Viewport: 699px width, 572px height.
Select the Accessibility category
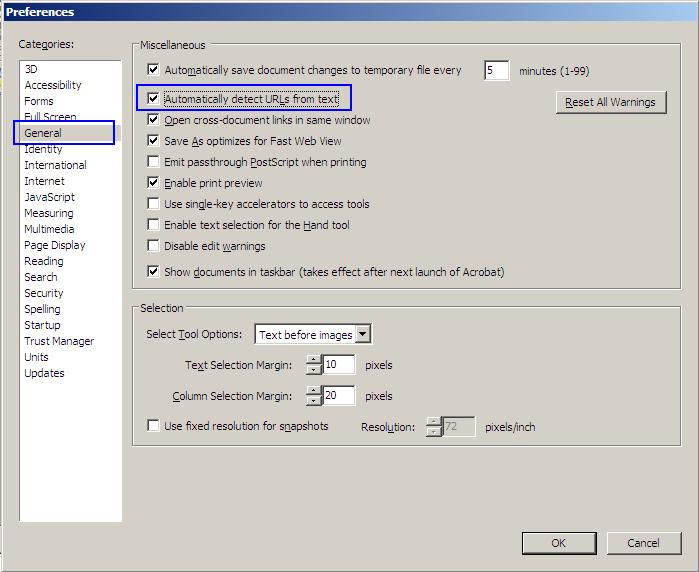tap(53, 85)
